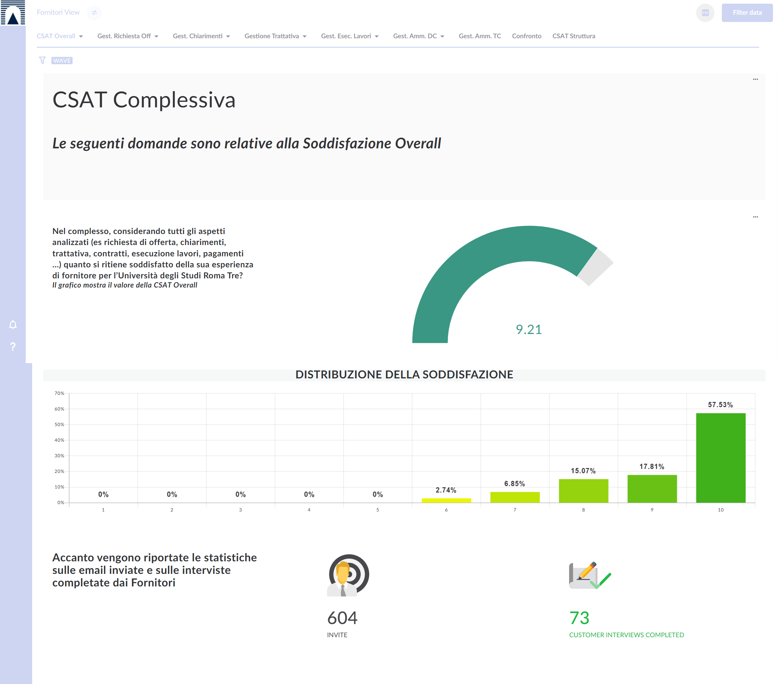The width and height of the screenshot is (784, 684).
Task: Expand Gestione Trattativa dropdown
Action: (x=275, y=36)
